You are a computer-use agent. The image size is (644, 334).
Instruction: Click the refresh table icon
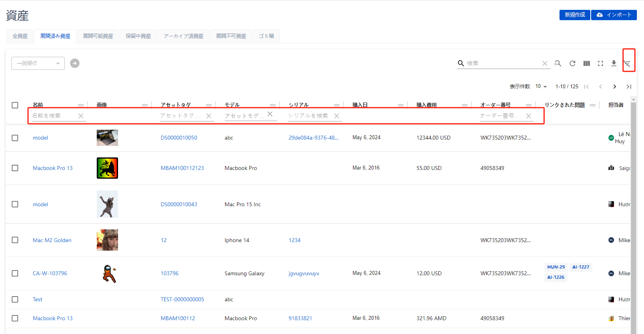[x=572, y=63]
